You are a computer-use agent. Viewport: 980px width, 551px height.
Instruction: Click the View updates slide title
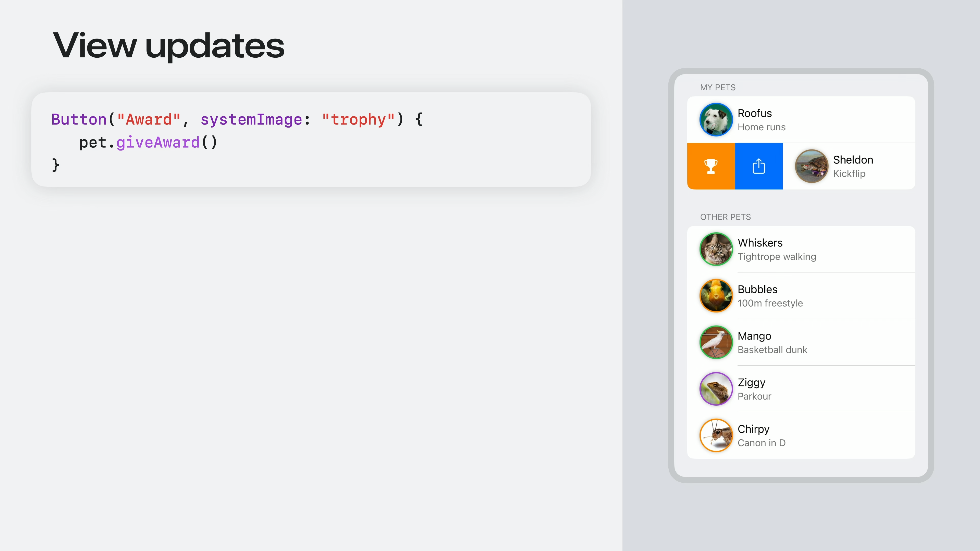coord(168,46)
